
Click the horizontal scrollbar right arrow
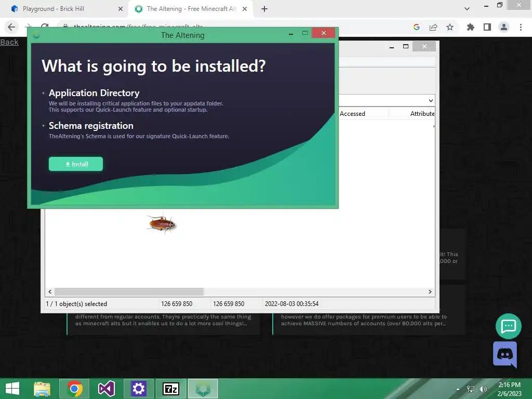(430, 292)
